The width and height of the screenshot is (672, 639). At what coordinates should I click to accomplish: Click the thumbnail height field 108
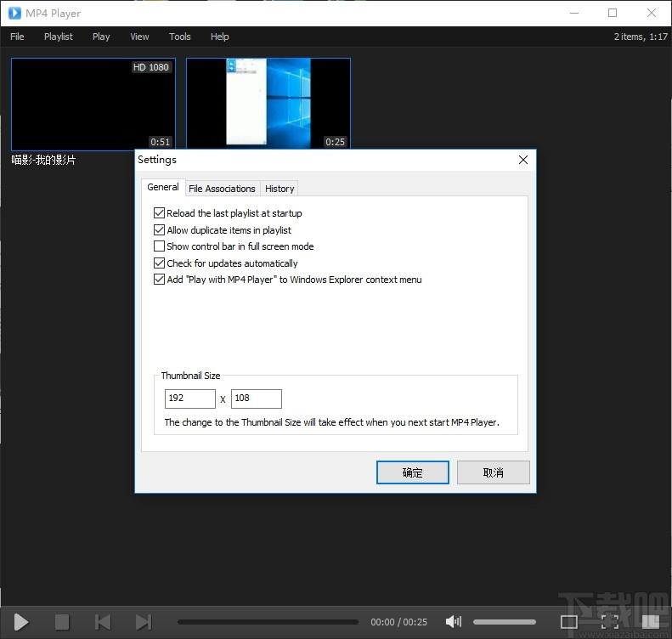pos(257,399)
